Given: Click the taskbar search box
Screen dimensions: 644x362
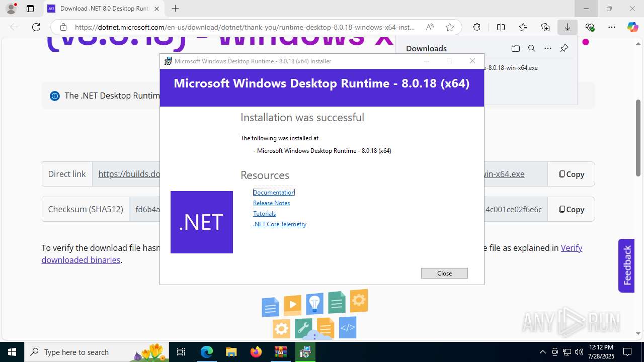Looking at the screenshot, I should click(97, 352).
